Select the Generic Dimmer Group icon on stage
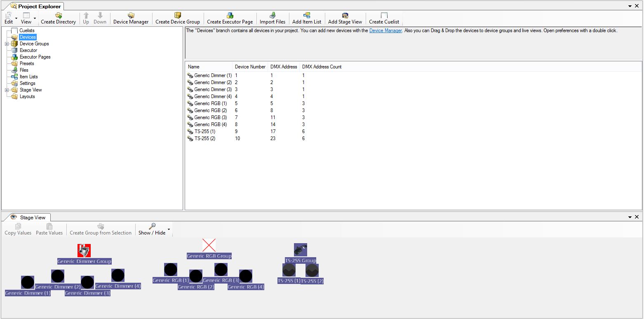Viewport: 644px width, 319px height. click(x=84, y=250)
